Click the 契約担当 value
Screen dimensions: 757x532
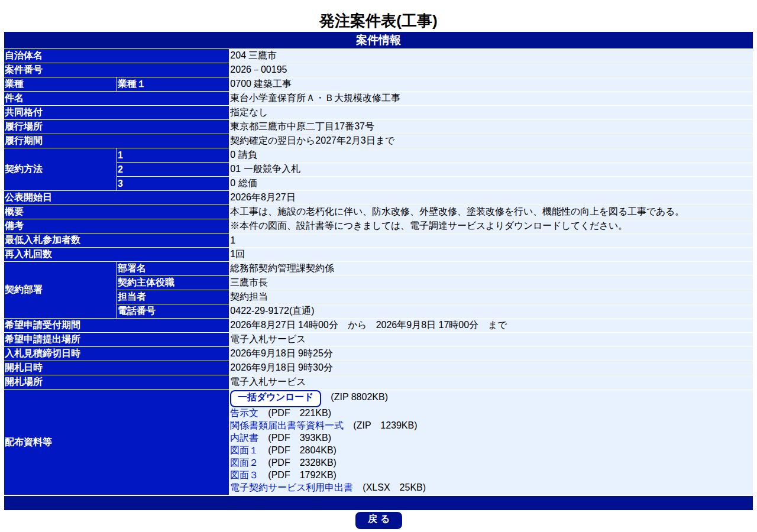pyautogui.click(x=249, y=297)
